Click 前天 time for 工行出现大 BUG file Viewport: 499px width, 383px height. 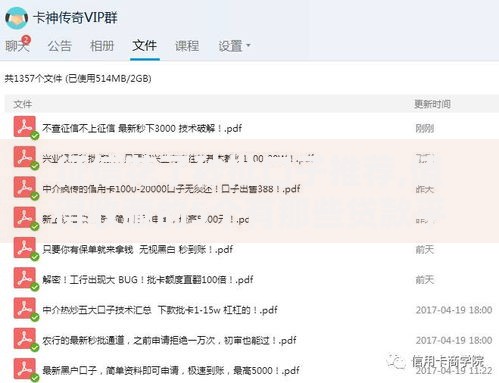(x=424, y=280)
